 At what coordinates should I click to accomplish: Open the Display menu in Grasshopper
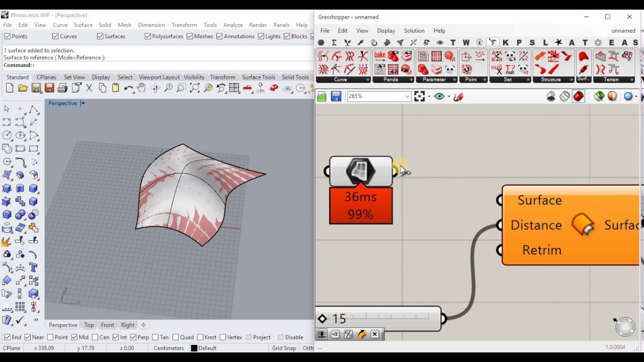(386, 31)
